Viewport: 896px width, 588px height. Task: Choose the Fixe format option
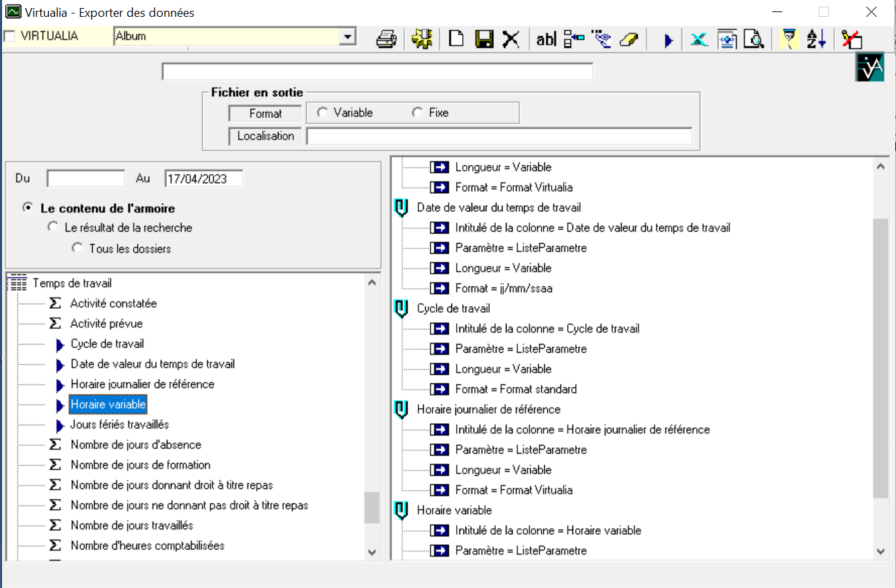coord(418,113)
